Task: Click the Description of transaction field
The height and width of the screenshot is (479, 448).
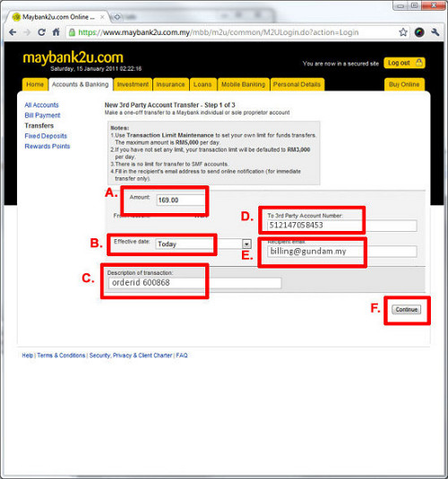Action: click(x=194, y=283)
